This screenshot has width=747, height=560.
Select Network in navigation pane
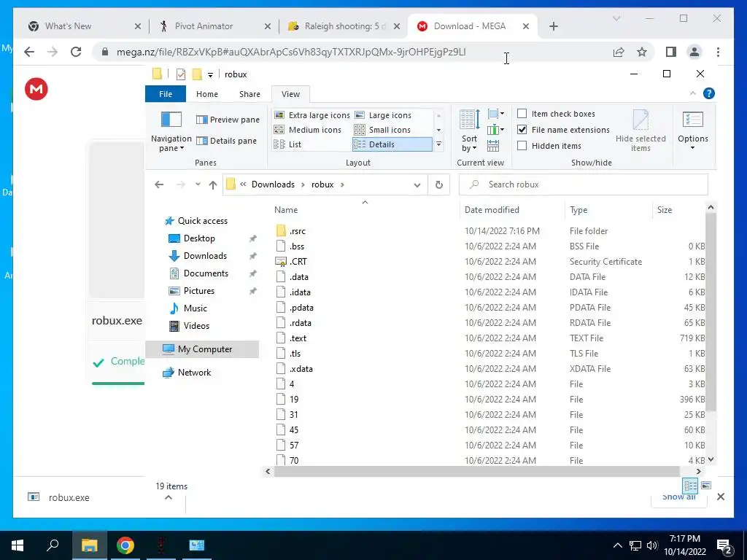coord(194,373)
